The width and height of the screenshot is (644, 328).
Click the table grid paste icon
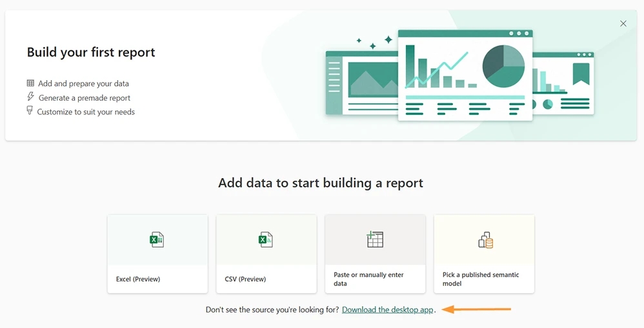pyautogui.click(x=374, y=239)
